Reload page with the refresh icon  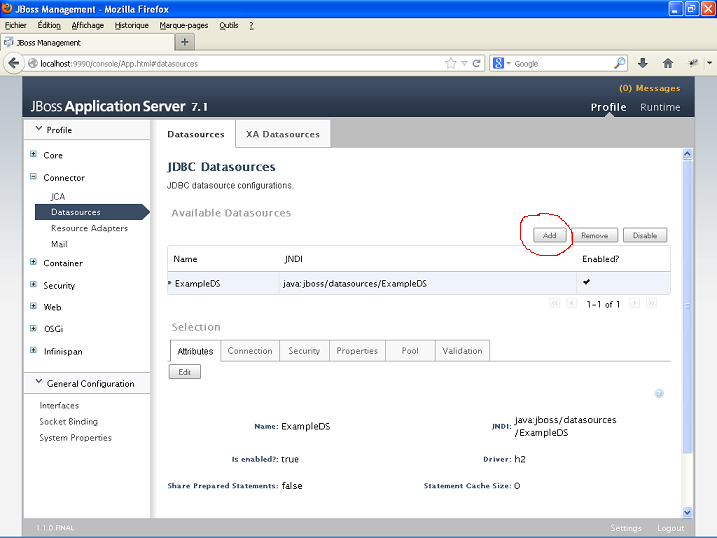tap(477, 63)
